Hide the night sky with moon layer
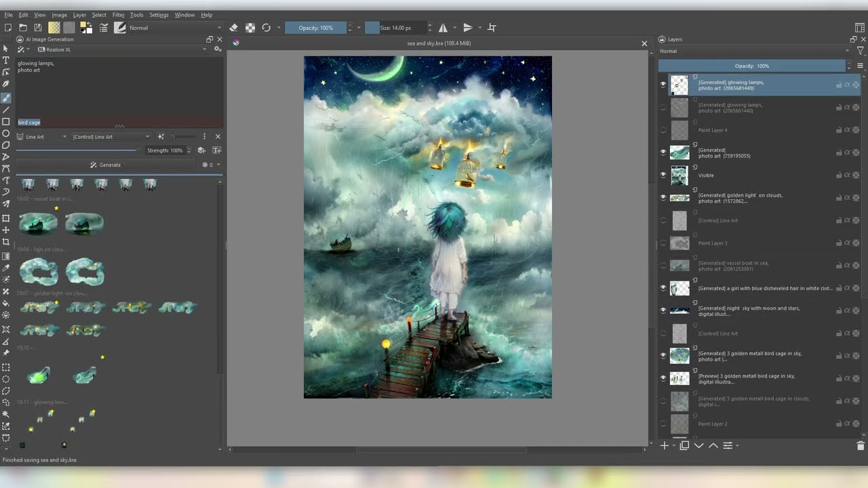The image size is (868, 488). tap(663, 310)
